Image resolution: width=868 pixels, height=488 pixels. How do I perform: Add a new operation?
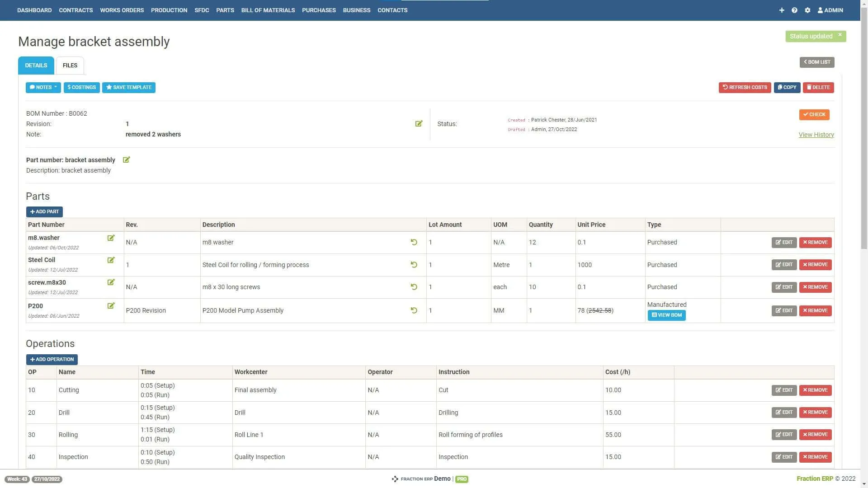(x=52, y=359)
